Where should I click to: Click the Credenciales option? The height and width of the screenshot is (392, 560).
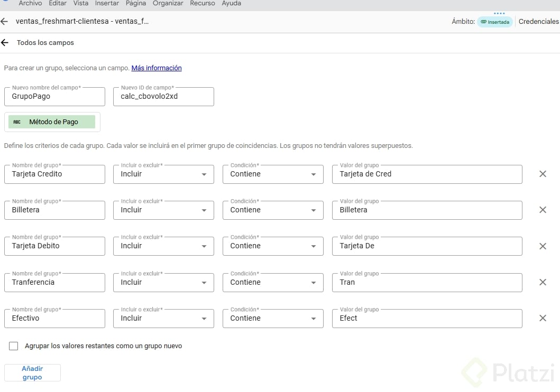pos(538,22)
